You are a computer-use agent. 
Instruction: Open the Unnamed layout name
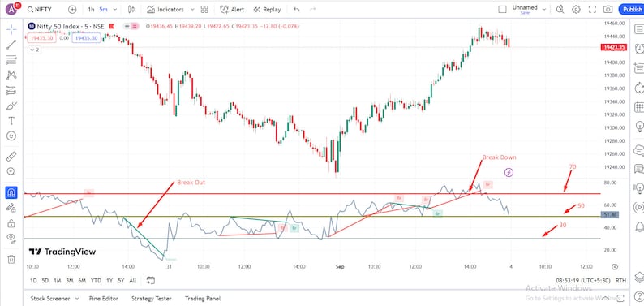click(x=525, y=8)
